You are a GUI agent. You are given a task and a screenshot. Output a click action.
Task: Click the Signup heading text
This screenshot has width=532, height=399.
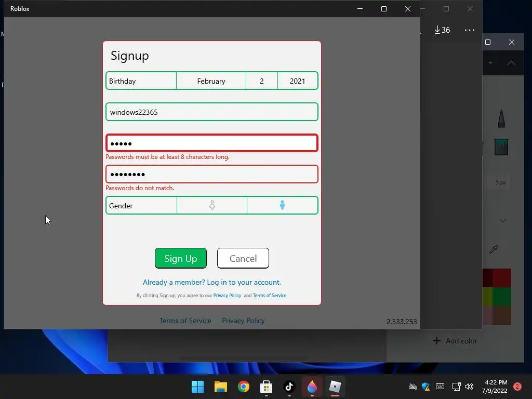point(130,56)
